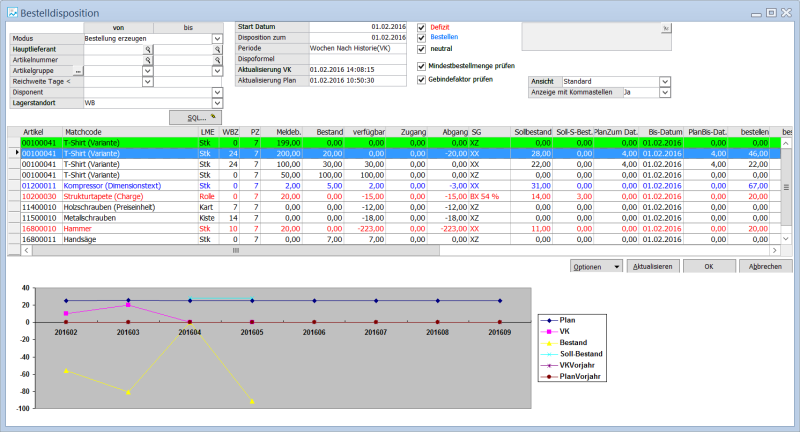Viewport: 800px width, 432px height.
Task: Open the Optionen menu button
Action: tap(596, 267)
